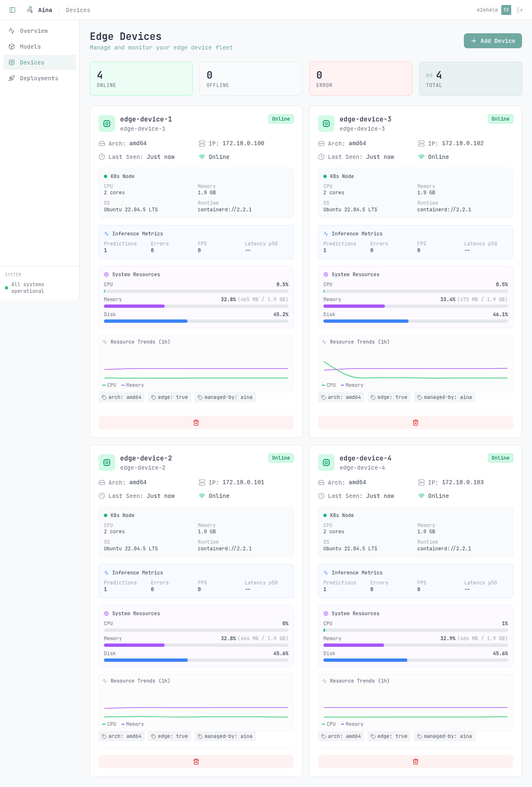Click the edge-device-1 title
The width and height of the screenshot is (532, 787).
146,119
